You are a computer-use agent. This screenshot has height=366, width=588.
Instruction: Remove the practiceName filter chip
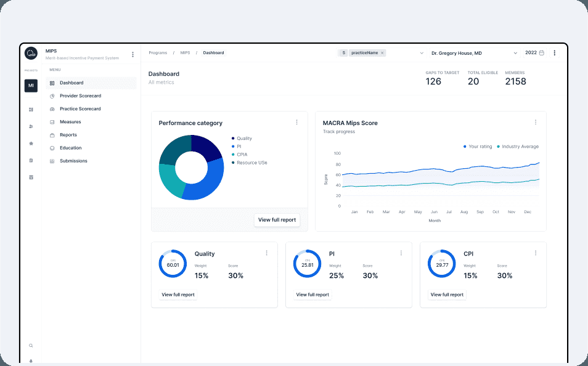(x=382, y=53)
